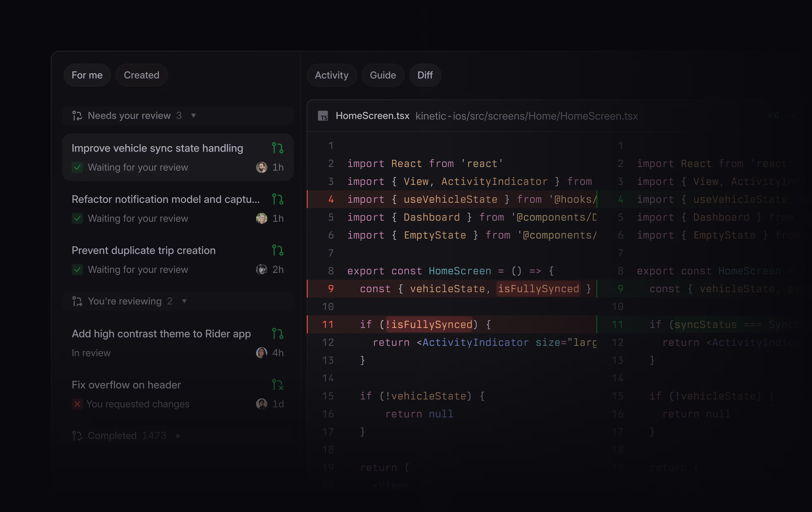Viewport: 812px width, 512px height.
Task: Click highlighted isFullySynced token on line 9
Action: click(x=538, y=288)
